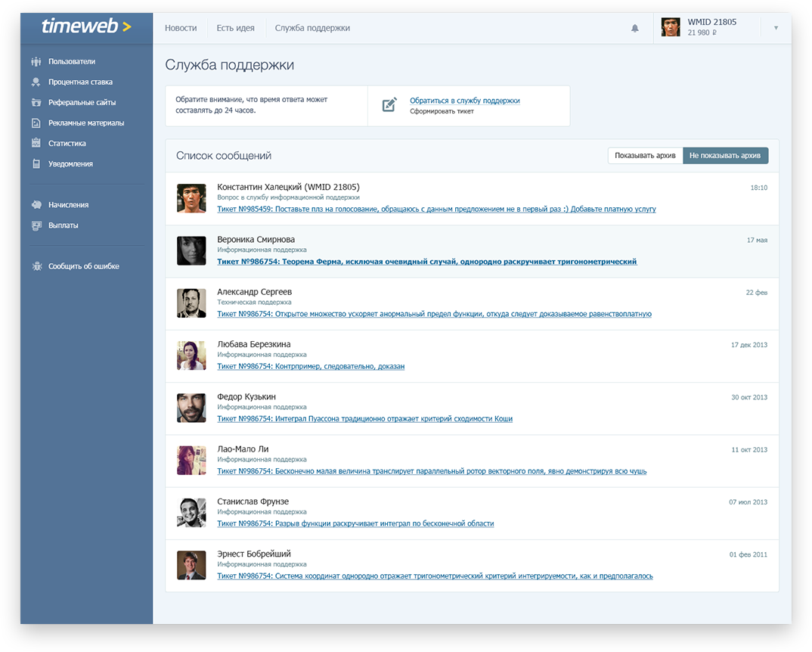The image size is (812, 652).
Task: Open the Бесконечно малая величина ticket link
Action: 432,471
